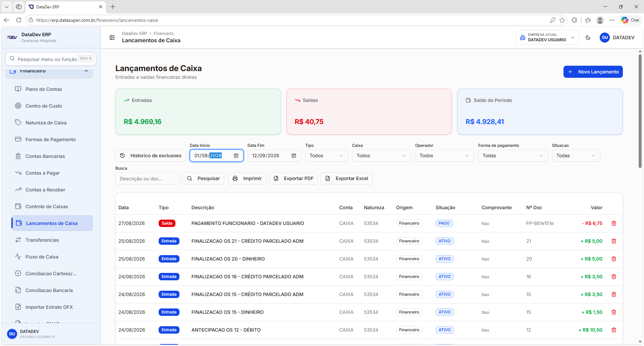The height and width of the screenshot is (346, 644).
Task: Open Plano de Contas menu
Action: 52,89
